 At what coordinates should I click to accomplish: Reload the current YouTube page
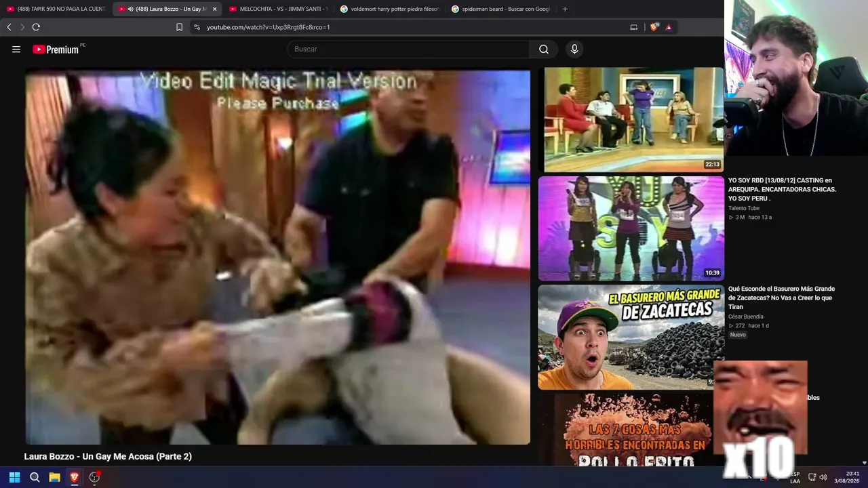[36, 27]
